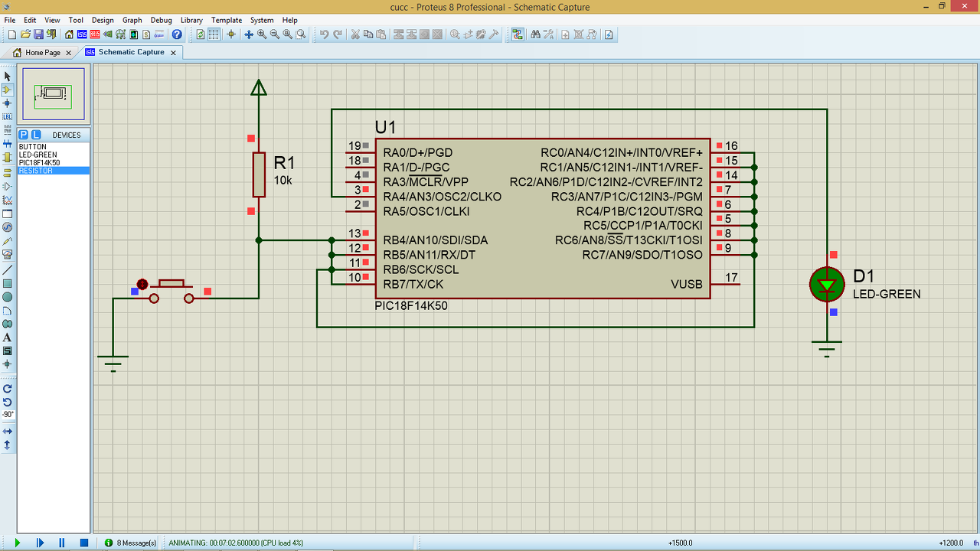
Task: Select LED-GREEN in the devices list
Action: [54, 155]
